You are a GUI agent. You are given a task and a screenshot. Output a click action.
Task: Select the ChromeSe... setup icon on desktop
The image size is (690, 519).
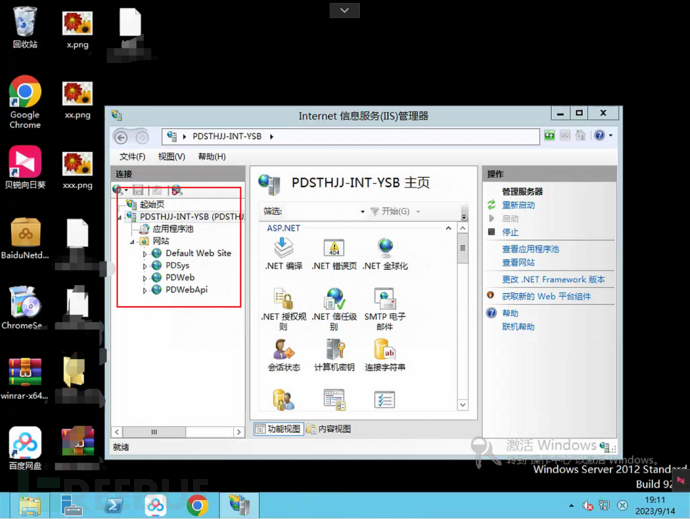(23, 308)
